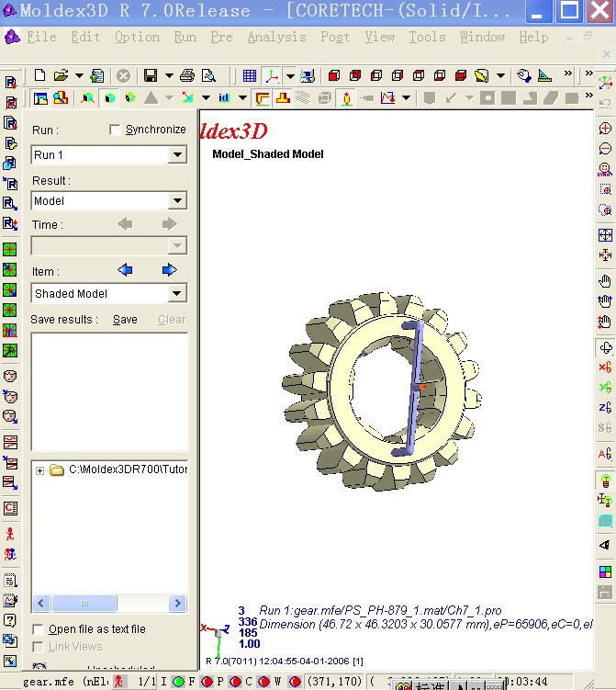Open a file with folder icon
Image resolution: width=616 pixels, height=690 pixels.
(x=62, y=75)
